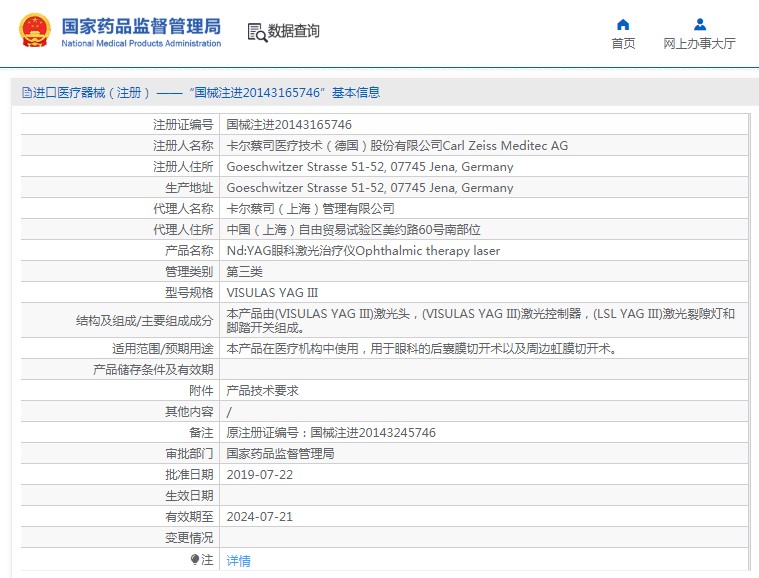Click the 变更情况 label
The height and width of the screenshot is (578, 759).
(189, 537)
